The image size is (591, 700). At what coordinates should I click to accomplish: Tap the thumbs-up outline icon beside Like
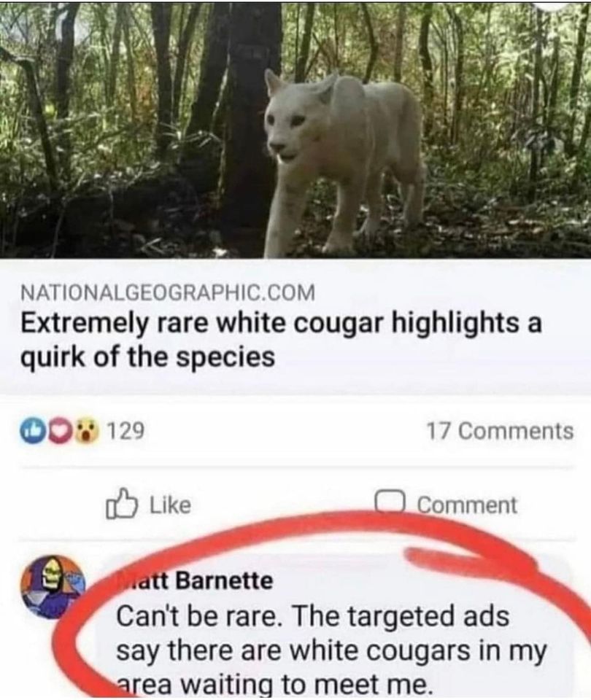tap(122, 505)
